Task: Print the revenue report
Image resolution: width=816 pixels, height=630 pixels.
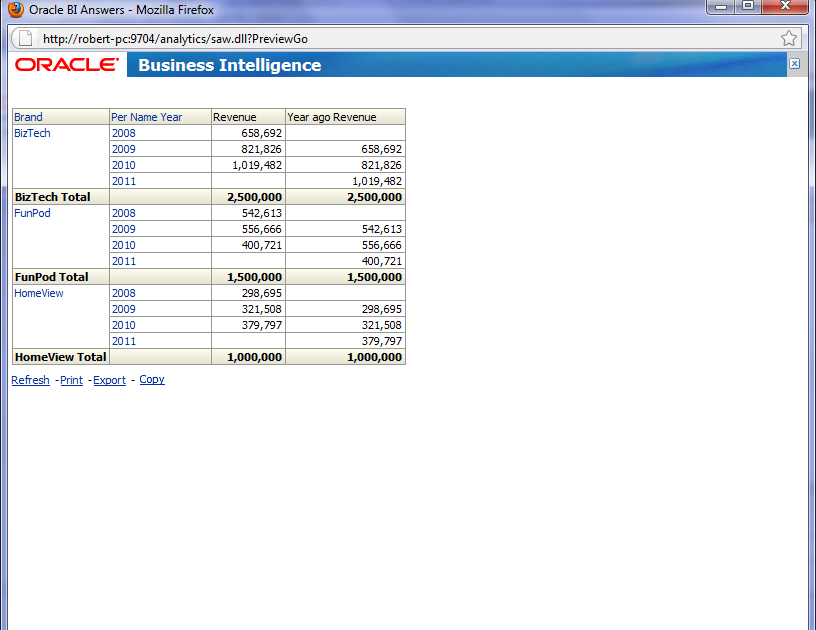Action: [x=71, y=379]
